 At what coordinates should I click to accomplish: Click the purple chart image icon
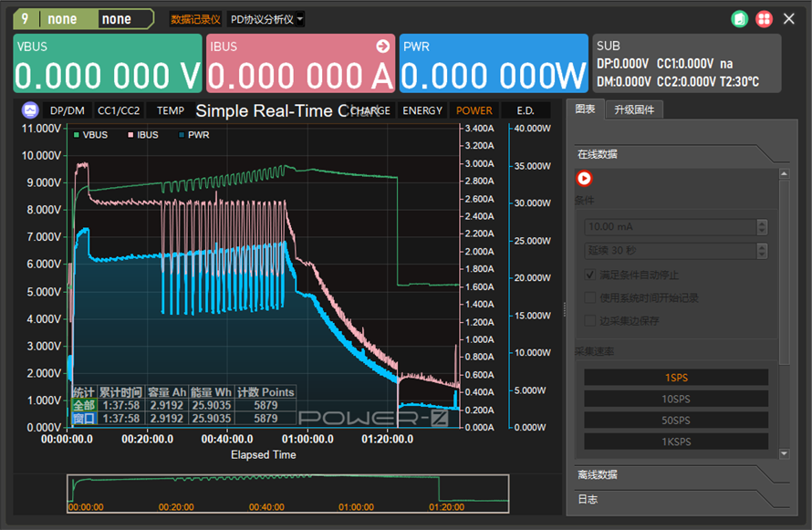pos(30,110)
